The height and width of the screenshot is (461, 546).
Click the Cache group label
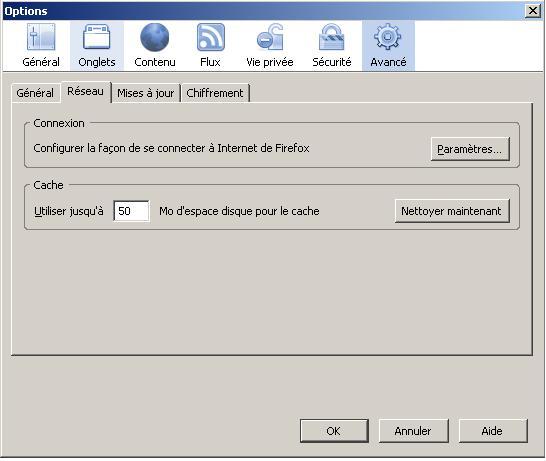[x=48, y=185]
